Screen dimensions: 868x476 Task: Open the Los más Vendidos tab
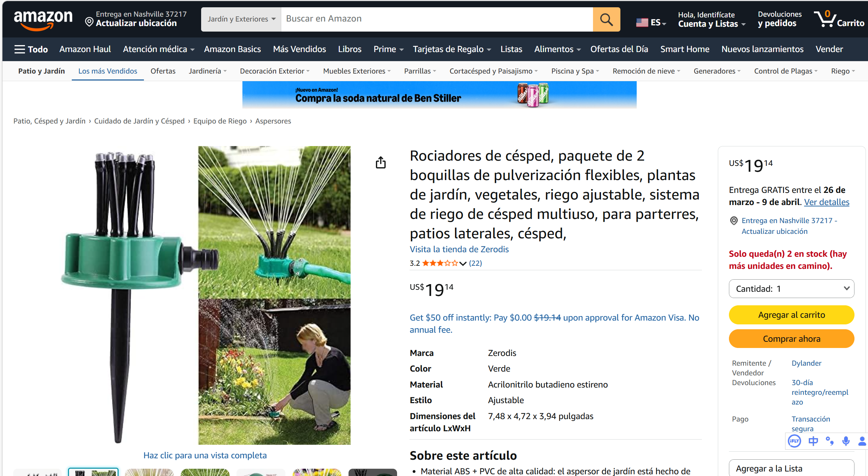pos(108,71)
